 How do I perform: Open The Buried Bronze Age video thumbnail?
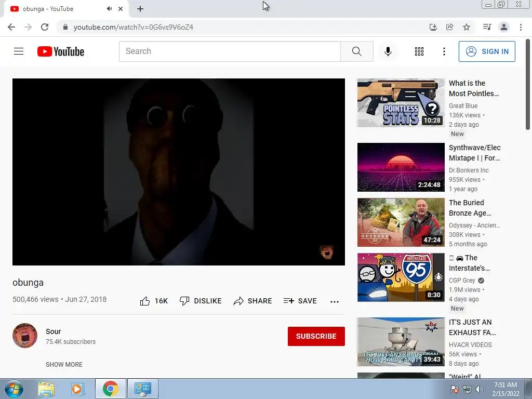401,222
